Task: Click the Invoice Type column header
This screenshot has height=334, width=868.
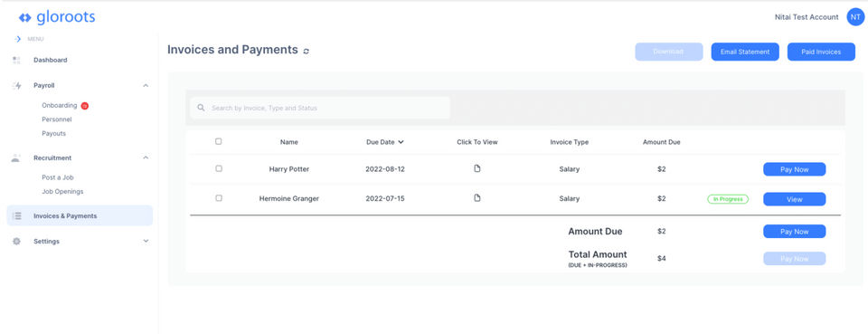Action: pyautogui.click(x=569, y=142)
